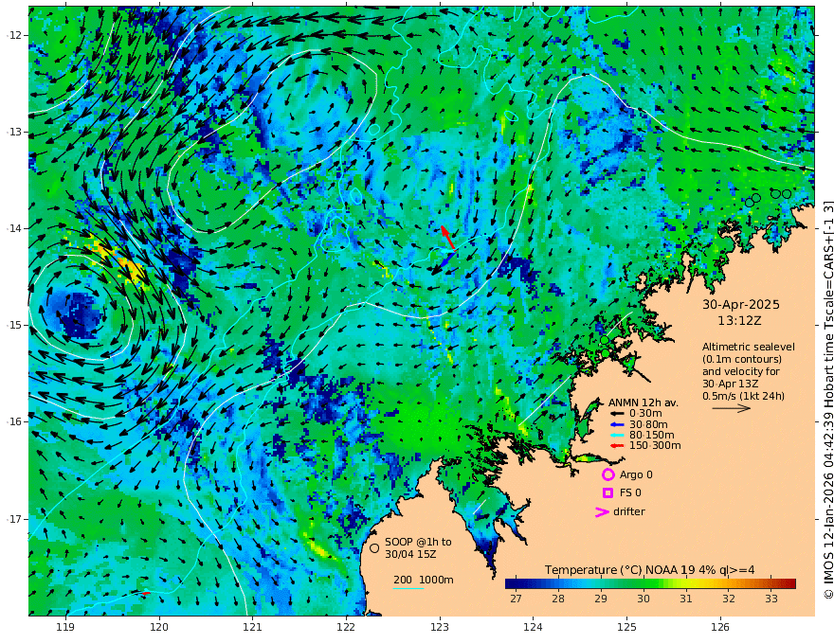Click the magenta FS square legend symbol
This screenshot has width=834, height=644.
click(607, 493)
